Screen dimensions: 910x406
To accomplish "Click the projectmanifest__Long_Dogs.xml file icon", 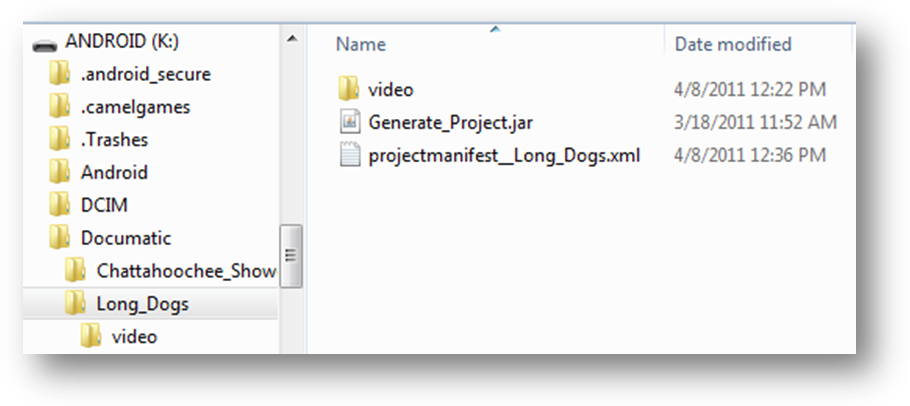I will coord(349,156).
